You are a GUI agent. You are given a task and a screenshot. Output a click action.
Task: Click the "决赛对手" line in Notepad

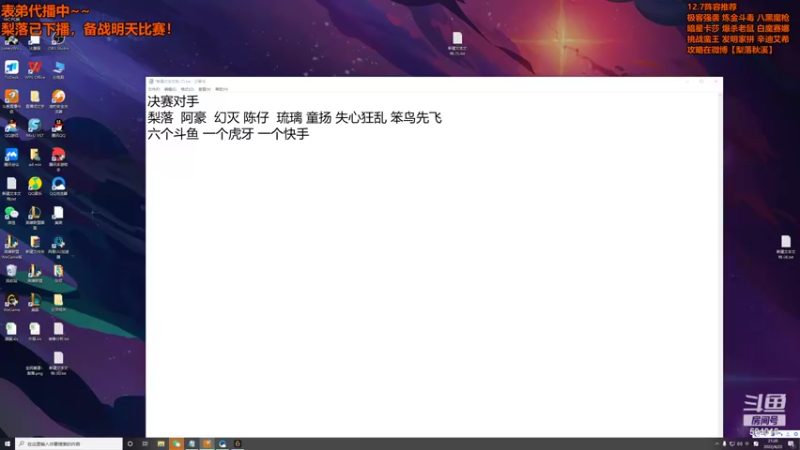(173, 102)
